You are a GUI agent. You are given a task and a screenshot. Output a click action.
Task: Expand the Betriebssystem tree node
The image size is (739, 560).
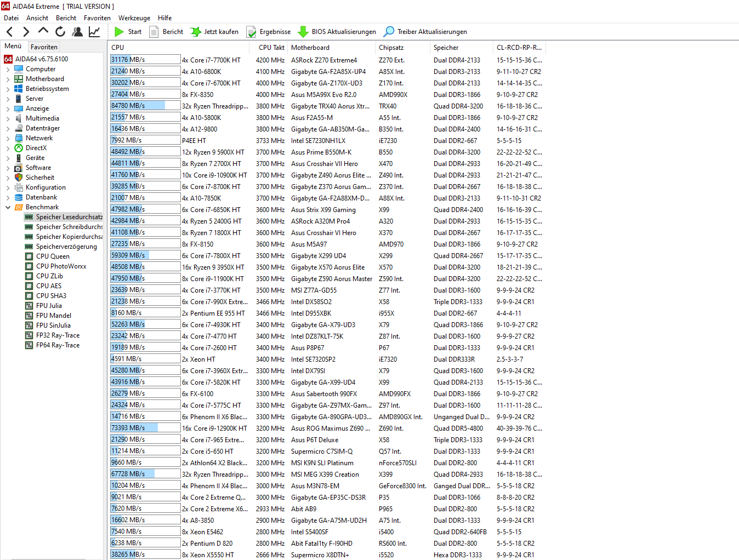pyautogui.click(x=8, y=89)
